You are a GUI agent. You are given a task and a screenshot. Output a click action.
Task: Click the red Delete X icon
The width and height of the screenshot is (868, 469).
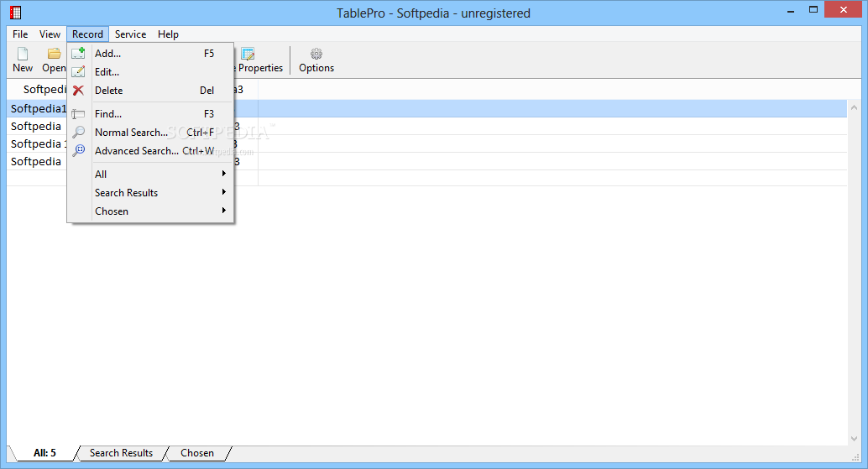pyautogui.click(x=79, y=90)
